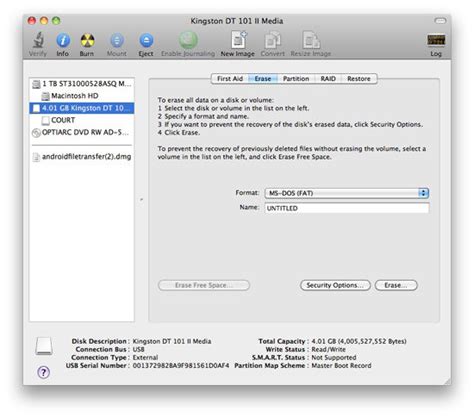The width and height of the screenshot is (474, 417).
Task: Switch to the Partition tab
Action: (x=296, y=79)
